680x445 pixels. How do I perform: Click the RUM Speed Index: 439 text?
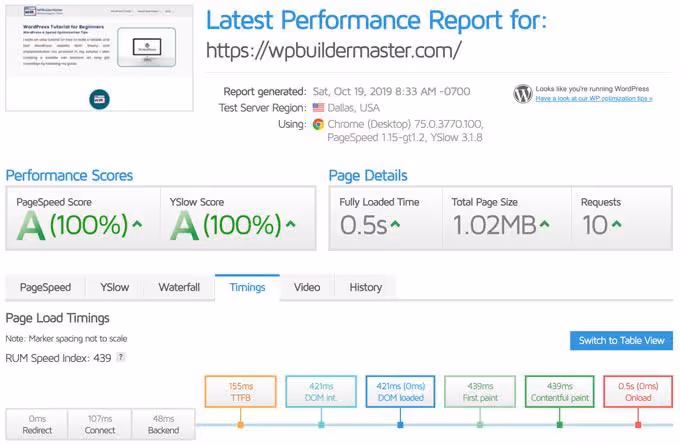pyautogui.click(x=58, y=358)
